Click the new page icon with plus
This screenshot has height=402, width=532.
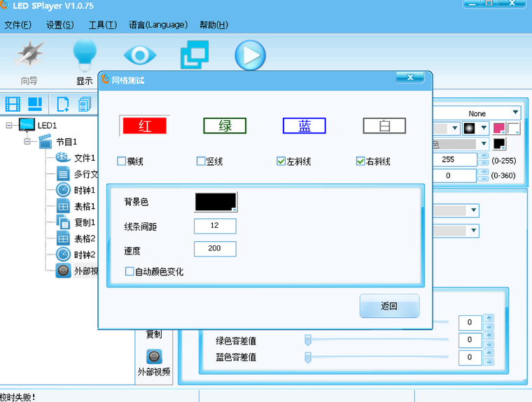(63, 104)
